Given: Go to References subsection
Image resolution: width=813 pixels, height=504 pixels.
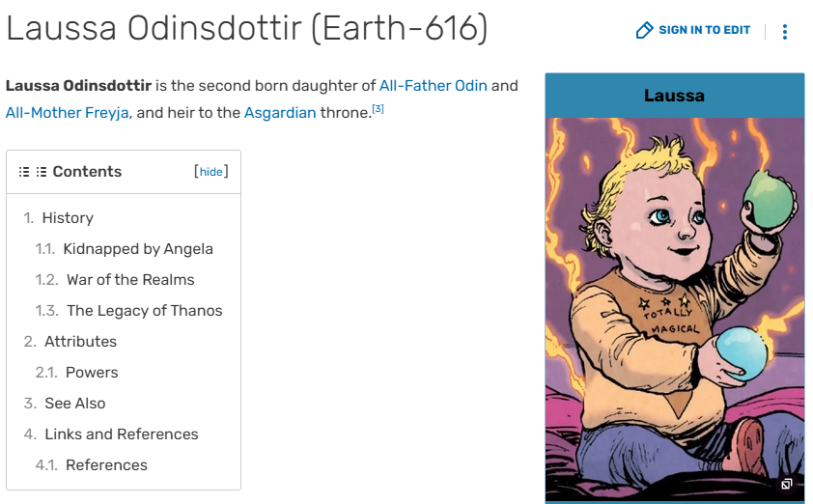Looking at the screenshot, I should pyautogui.click(x=106, y=465).
